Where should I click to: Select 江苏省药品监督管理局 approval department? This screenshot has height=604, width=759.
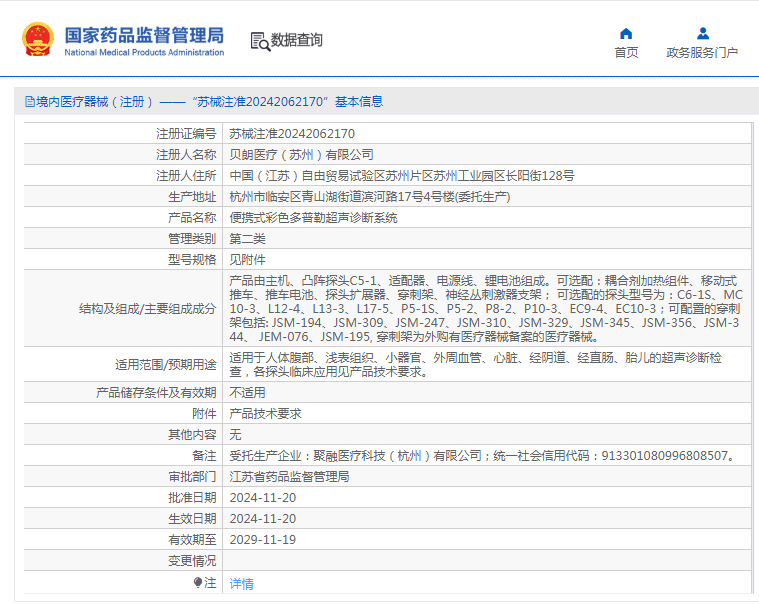pos(289,477)
